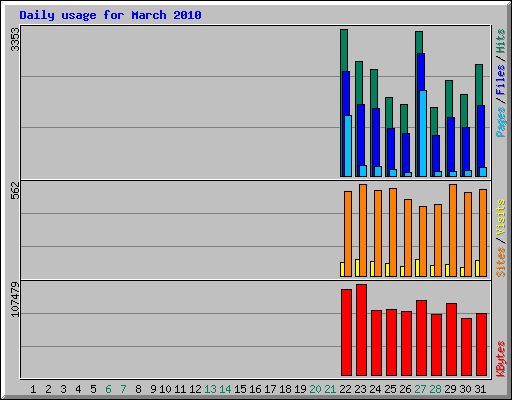This screenshot has width=512, height=400.
Task: Click the orange Sites bar for day 23
Action: (363, 230)
